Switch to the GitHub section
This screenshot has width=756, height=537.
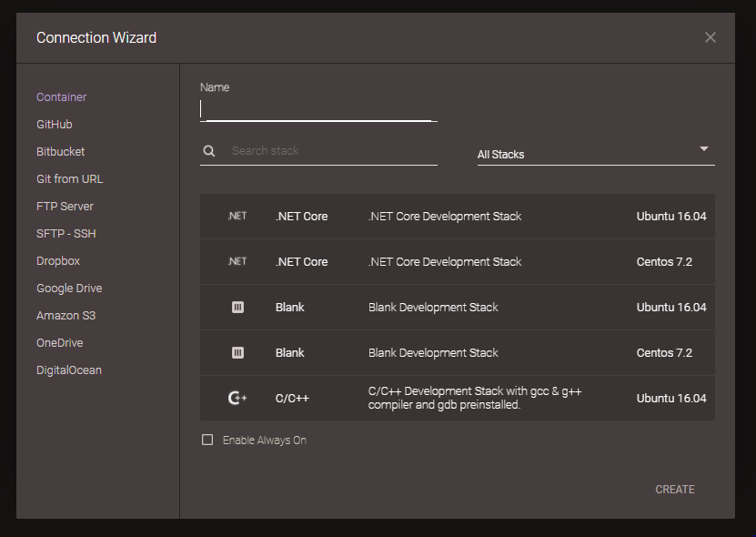coord(54,124)
